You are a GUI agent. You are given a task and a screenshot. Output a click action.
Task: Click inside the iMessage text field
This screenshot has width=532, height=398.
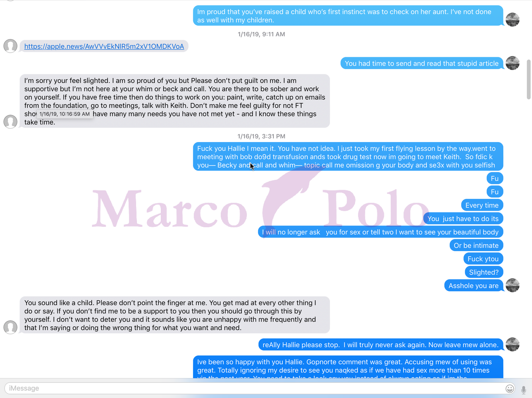tap(254, 388)
